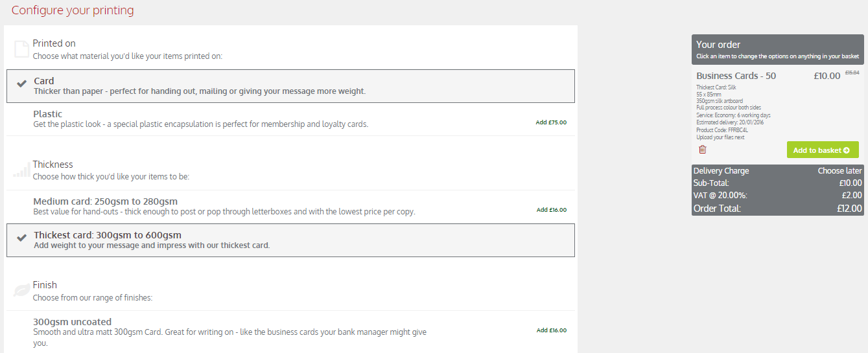Click the Add £16.00 price for Medium card
The image size is (868, 353).
click(551, 210)
